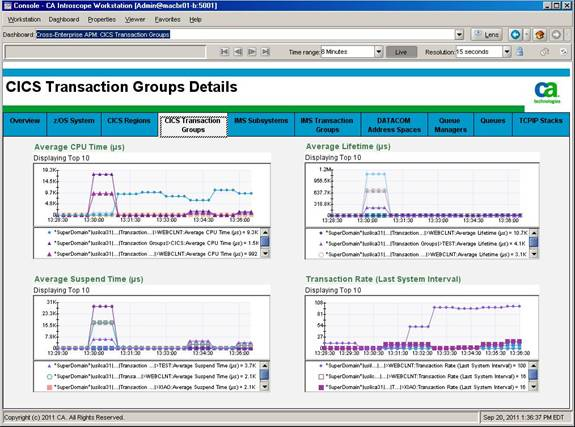Open the Resolution dropdown arrow
Viewport: 575px width, 427px height.
point(507,52)
